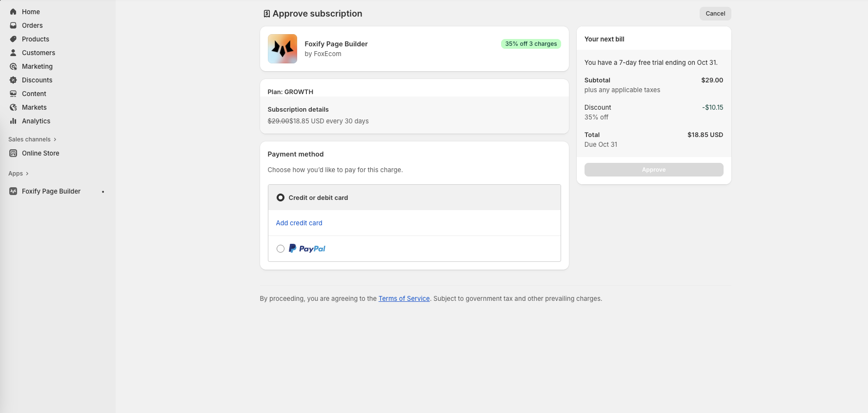Click the Customers person icon
The width and height of the screenshot is (868, 413).
pos(13,53)
